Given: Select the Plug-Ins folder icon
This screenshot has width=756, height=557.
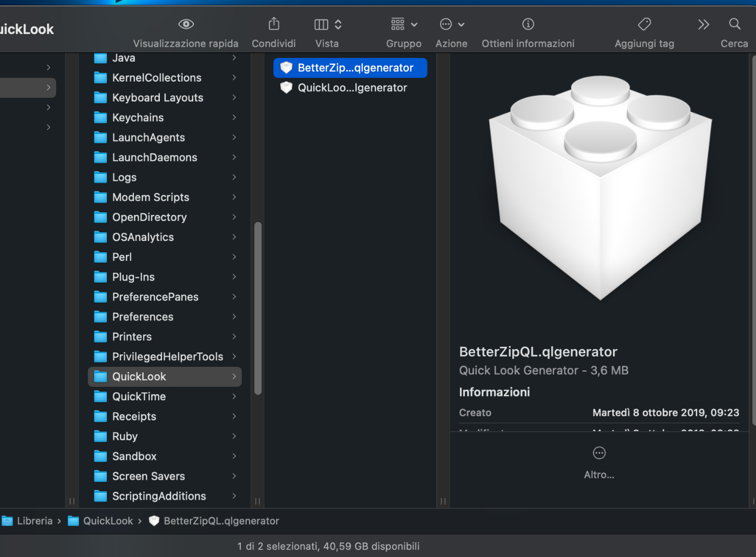Looking at the screenshot, I should click(x=100, y=277).
